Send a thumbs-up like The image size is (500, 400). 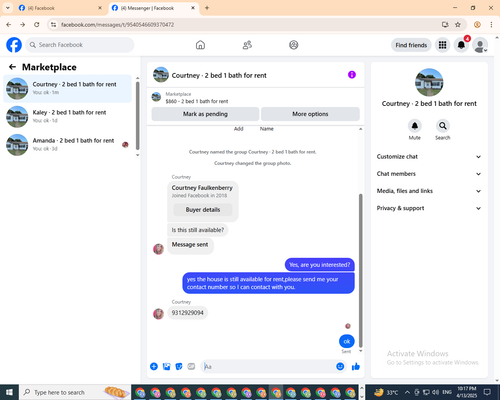tap(356, 367)
